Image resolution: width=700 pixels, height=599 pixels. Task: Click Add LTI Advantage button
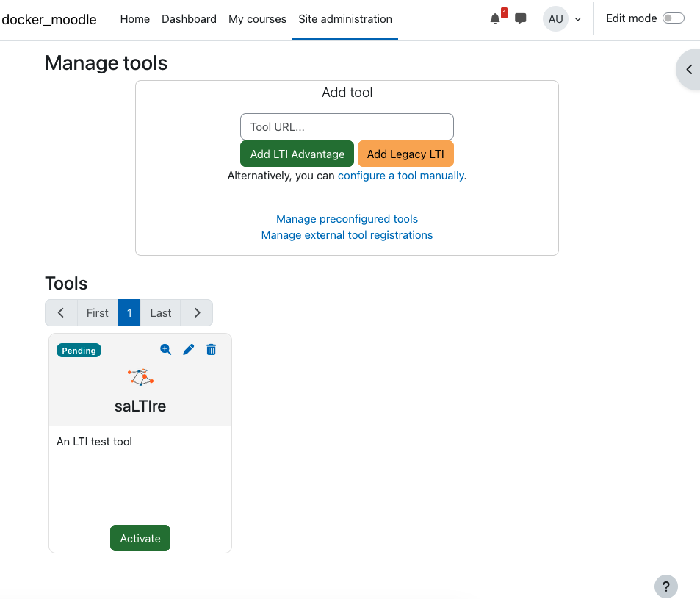click(x=297, y=154)
